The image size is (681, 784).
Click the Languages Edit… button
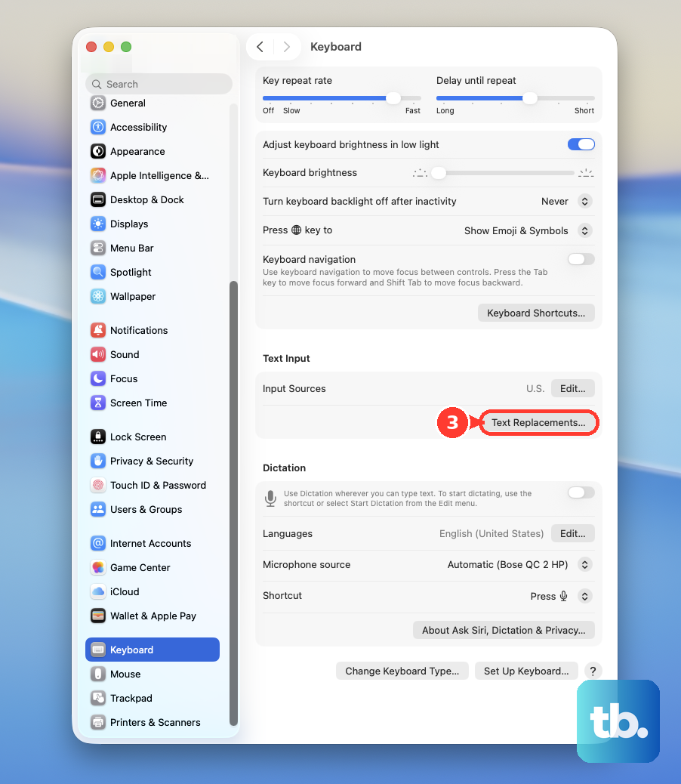click(572, 533)
